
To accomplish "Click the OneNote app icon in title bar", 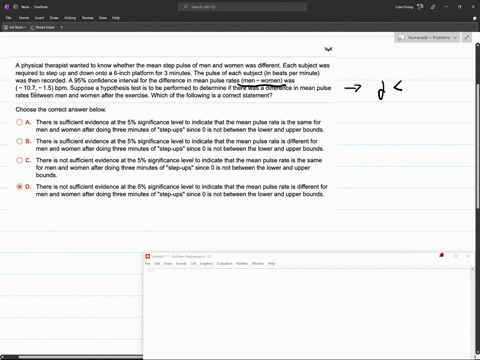I will (x=7, y=7).
